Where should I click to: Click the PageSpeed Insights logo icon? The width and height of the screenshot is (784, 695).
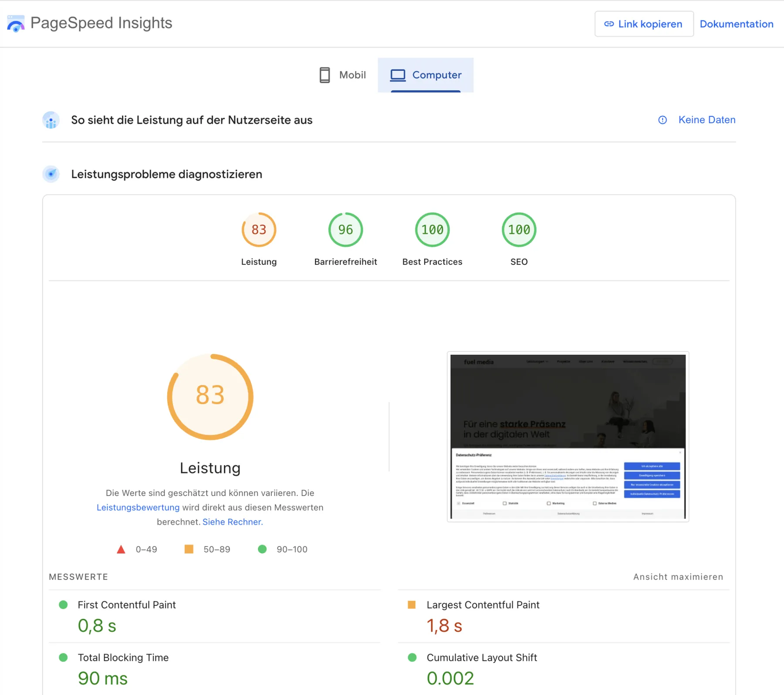(16, 24)
